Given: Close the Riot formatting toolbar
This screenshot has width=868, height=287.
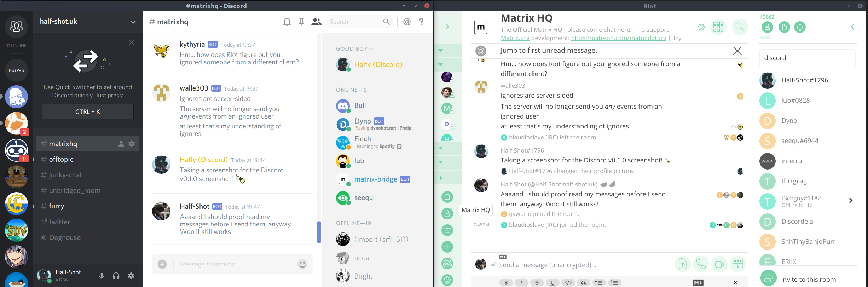Looking at the screenshot, I should pyautogui.click(x=735, y=282).
